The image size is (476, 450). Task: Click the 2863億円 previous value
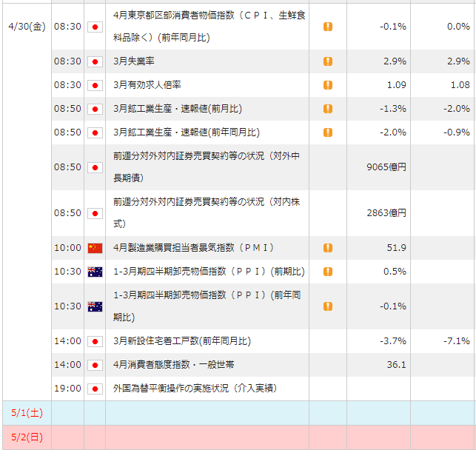pyautogui.click(x=386, y=212)
